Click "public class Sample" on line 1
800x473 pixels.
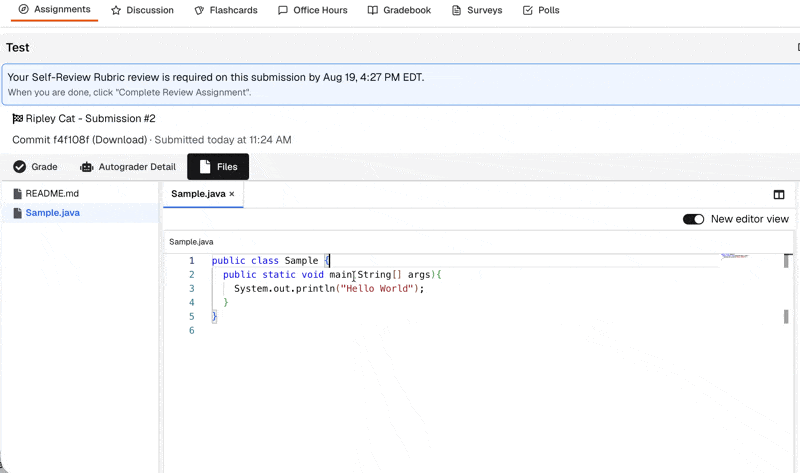tap(265, 261)
